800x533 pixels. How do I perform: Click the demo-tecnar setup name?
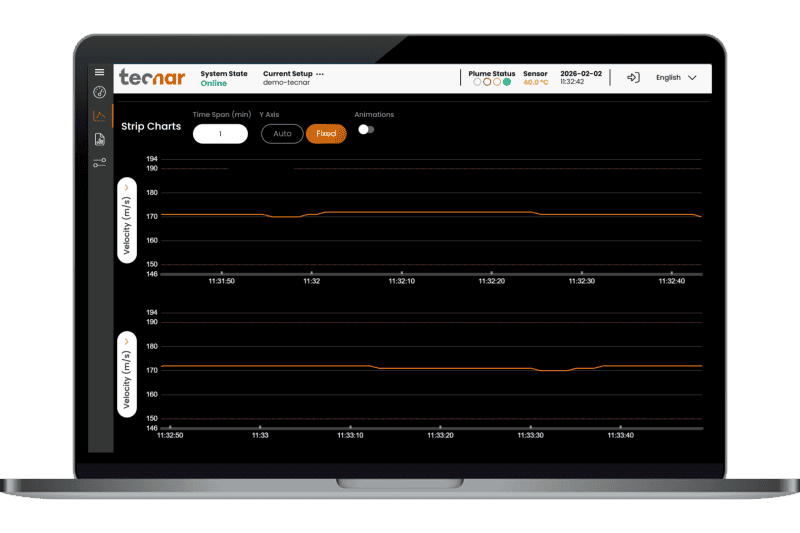click(x=286, y=83)
